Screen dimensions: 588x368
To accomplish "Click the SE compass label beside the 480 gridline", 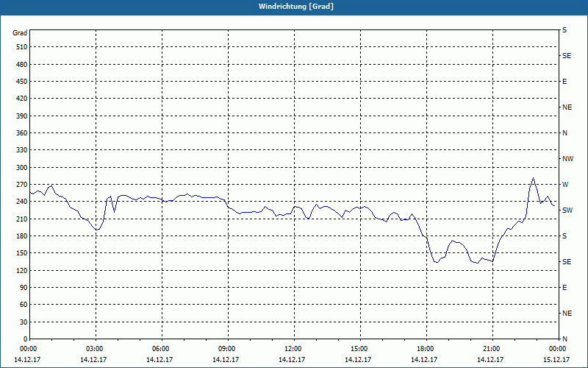I will [x=567, y=56].
